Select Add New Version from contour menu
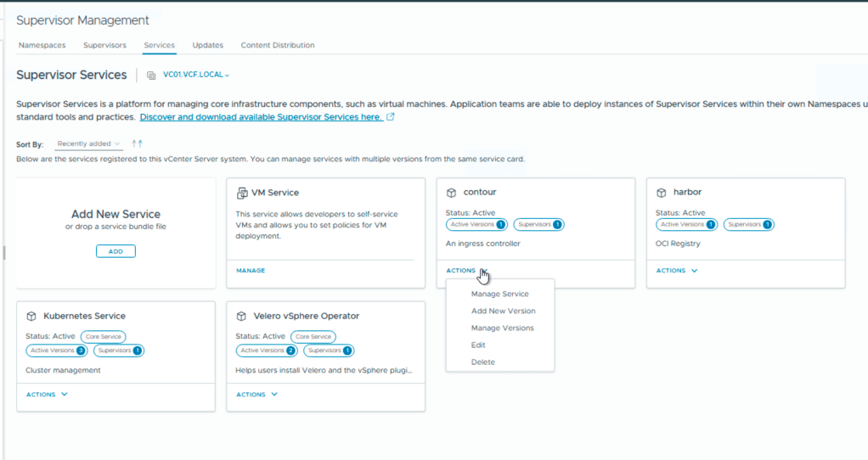Screen dimensions: 868x460 503,311
